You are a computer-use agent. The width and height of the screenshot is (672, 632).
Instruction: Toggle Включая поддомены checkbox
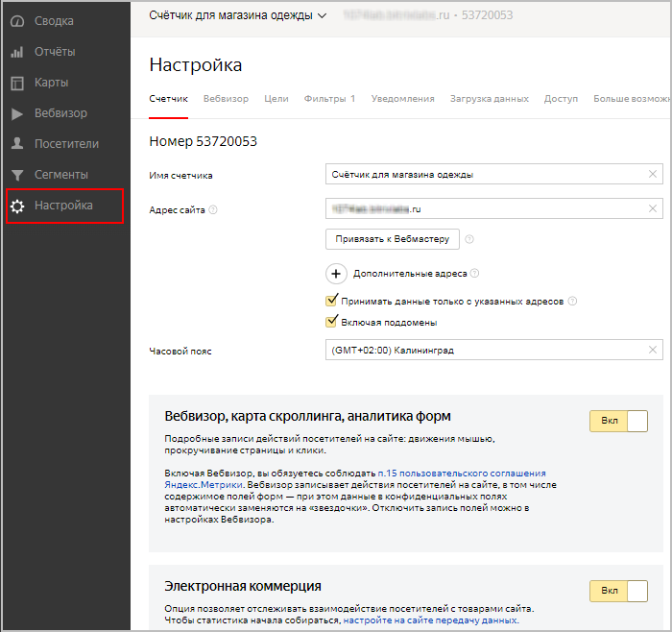point(331,322)
